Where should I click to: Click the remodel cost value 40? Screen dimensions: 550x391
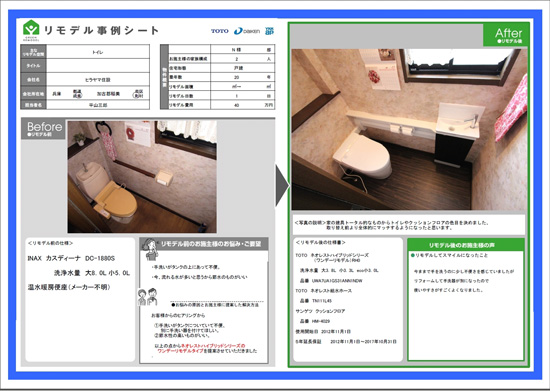pyautogui.click(x=236, y=105)
